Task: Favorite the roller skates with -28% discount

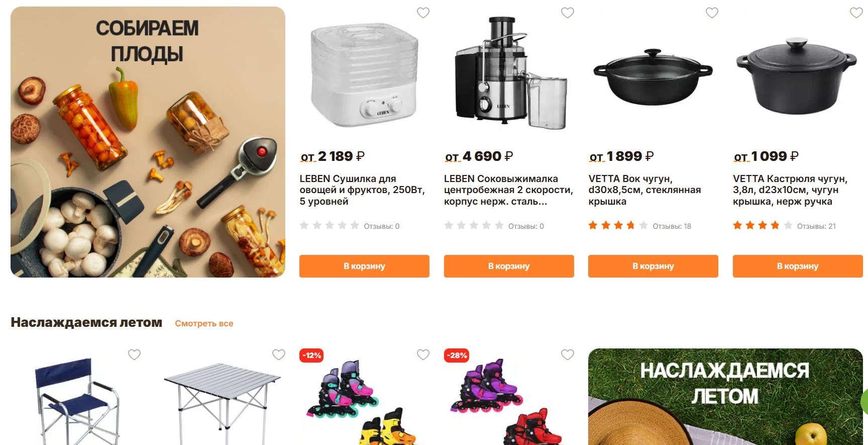Action: [x=568, y=354]
